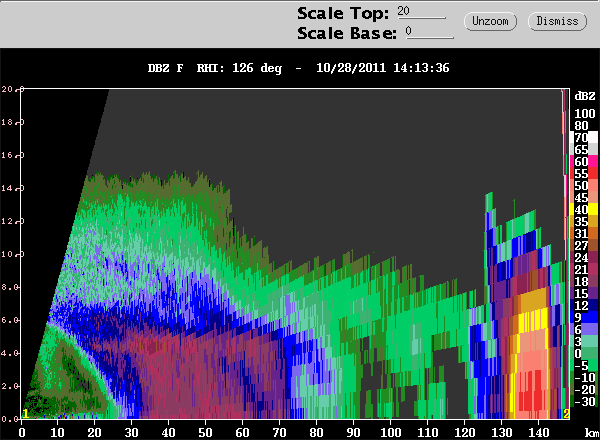Click the yellow marker 1 at origin
600x440 pixels.
[x=25, y=414]
